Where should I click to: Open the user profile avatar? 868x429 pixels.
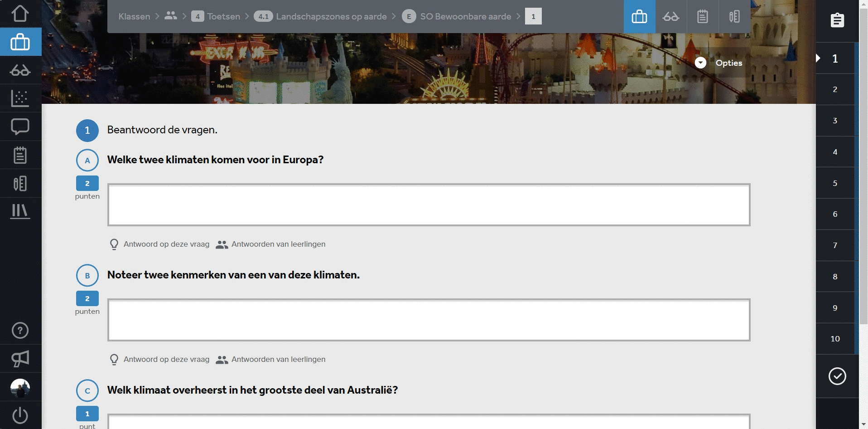coord(20,388)
